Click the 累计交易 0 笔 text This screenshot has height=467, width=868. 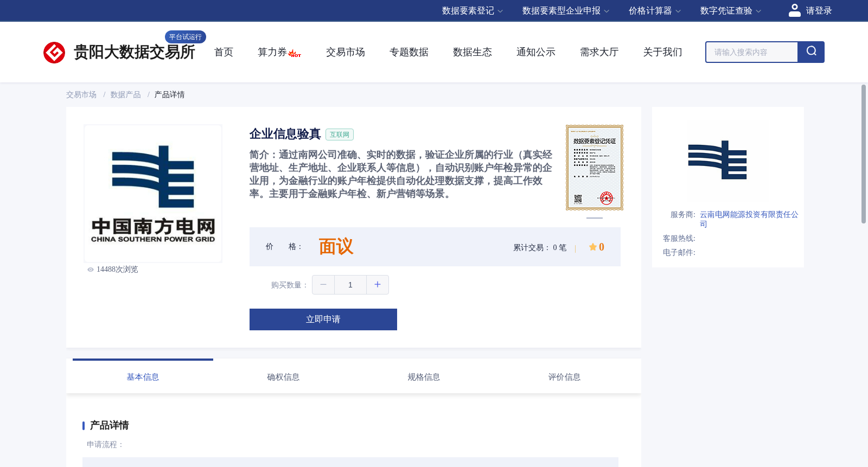click(x=540, y=248)
